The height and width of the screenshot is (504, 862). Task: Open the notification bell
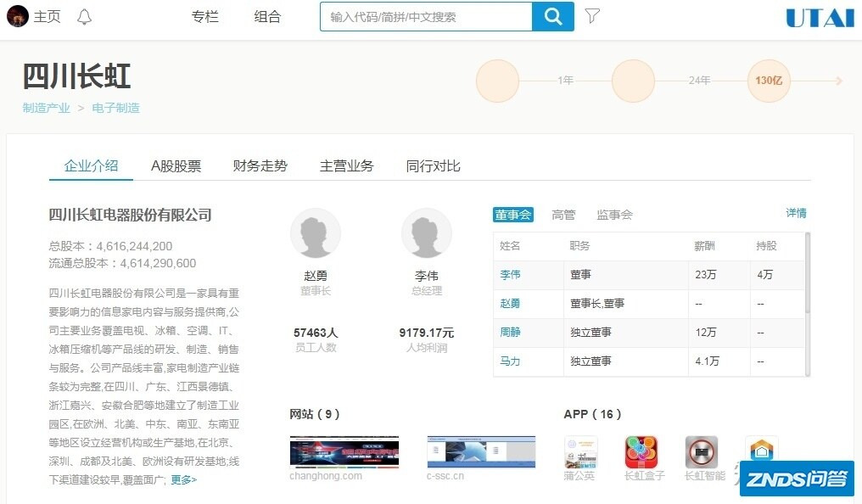[x=84, y=16]
